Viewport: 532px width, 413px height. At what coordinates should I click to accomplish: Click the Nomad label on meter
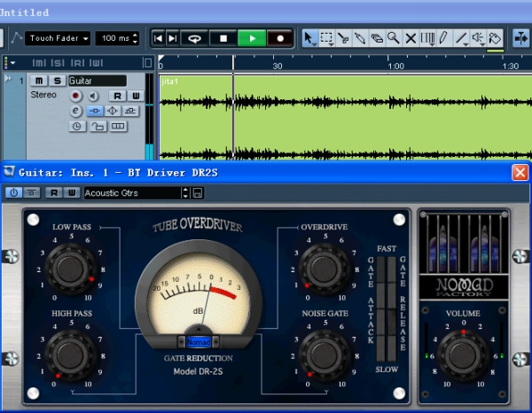pos(199,342)
